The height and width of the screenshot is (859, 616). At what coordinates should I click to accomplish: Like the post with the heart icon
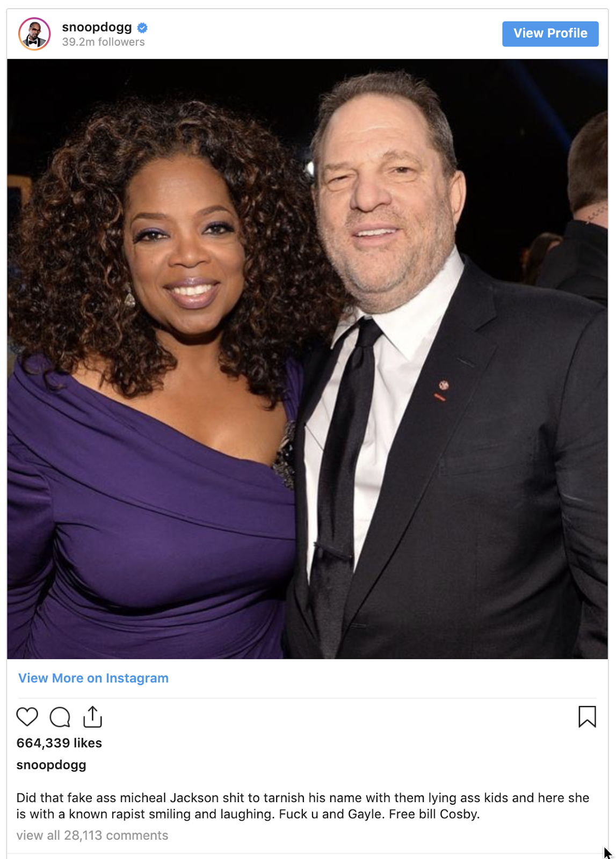coord(27,717)
